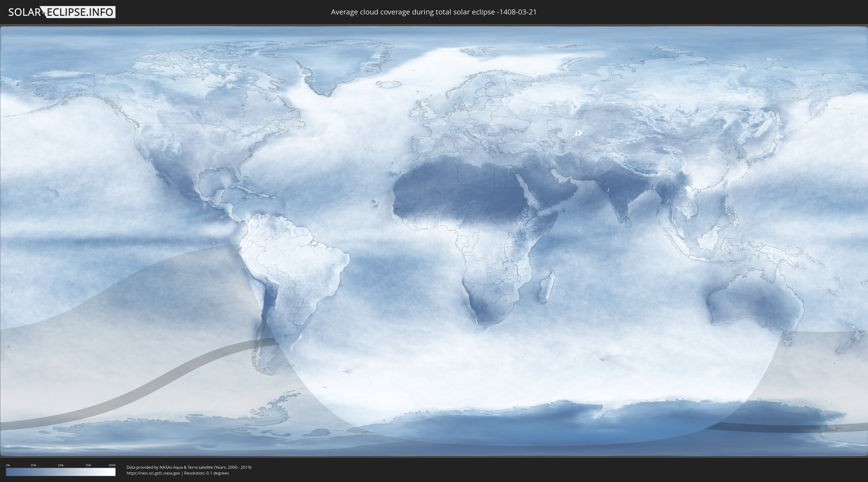Screen dimensions: 868x482
Task: Click the '50%' legend label
Action: click(61, 465)
